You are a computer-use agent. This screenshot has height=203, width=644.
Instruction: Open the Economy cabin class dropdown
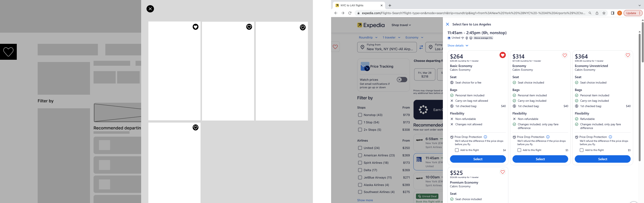pos(414,37)
